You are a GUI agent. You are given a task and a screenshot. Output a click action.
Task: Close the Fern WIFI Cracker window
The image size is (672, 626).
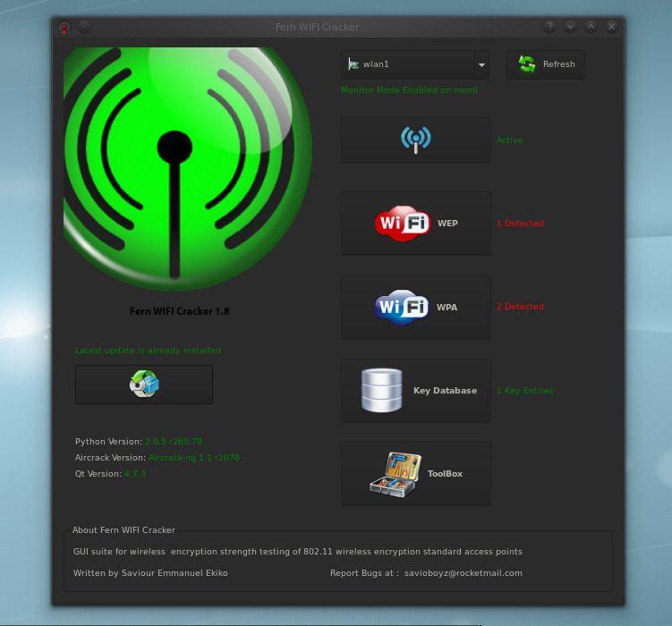(x=611, y=27)
